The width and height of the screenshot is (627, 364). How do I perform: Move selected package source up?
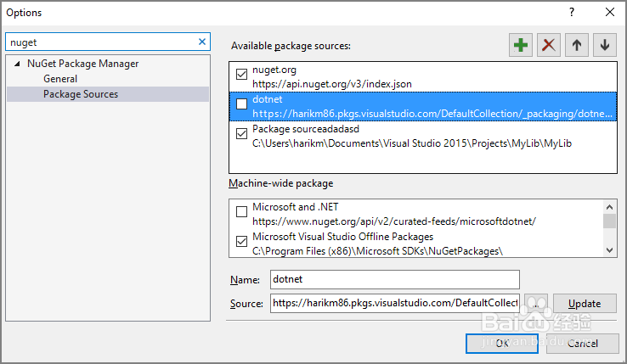point(577,45)
